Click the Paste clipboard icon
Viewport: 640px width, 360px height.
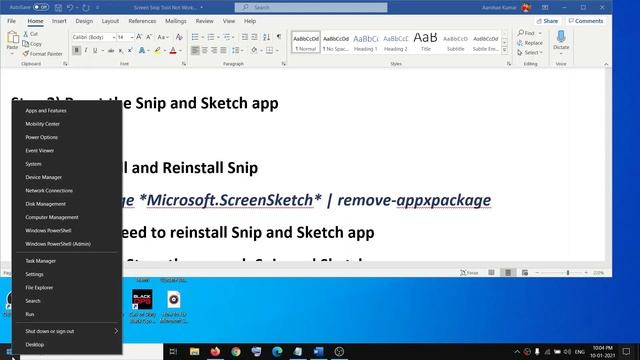click(13, 38)
